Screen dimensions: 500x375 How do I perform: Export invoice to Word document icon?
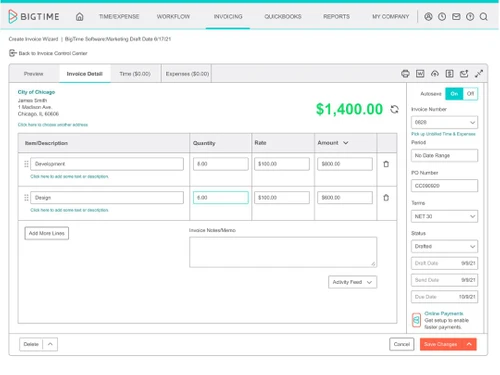420,74
